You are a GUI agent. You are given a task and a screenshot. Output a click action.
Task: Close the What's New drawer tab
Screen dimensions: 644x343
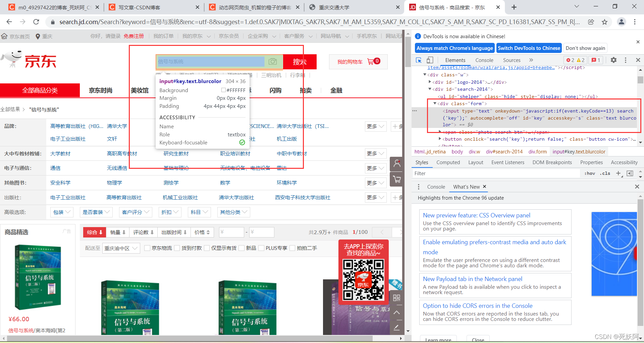[x=484, y=187]
